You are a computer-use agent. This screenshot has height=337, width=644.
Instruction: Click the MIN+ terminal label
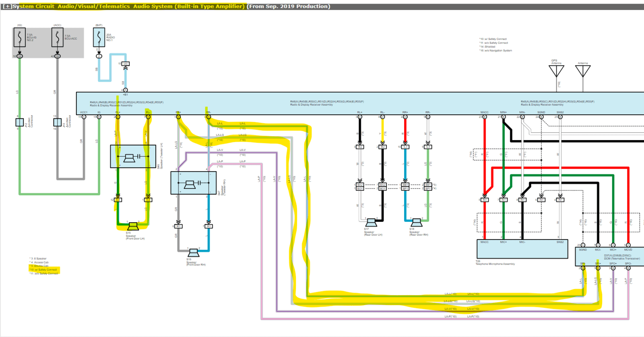[504, 112]
